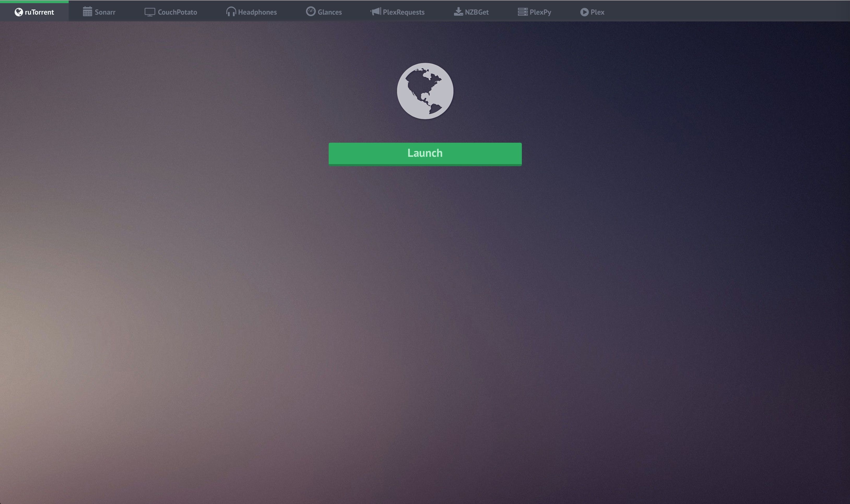Click the Plex play circle icon

point(584,12)
